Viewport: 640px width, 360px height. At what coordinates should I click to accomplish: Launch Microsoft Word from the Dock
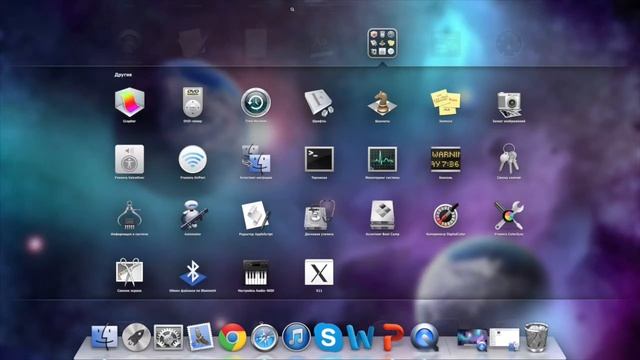point(360,337)
